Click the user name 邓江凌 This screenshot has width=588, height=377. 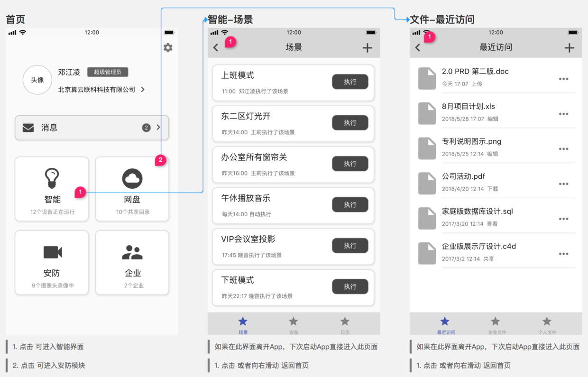coord(69,72)
